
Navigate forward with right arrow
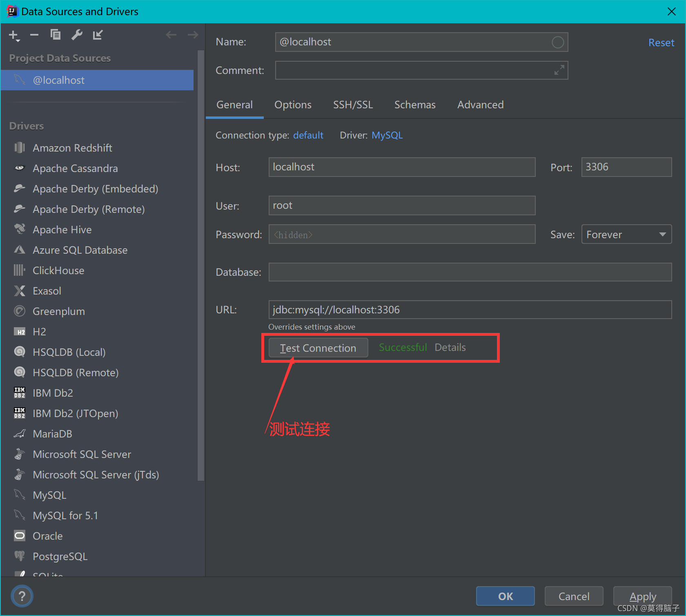[193, 35]
